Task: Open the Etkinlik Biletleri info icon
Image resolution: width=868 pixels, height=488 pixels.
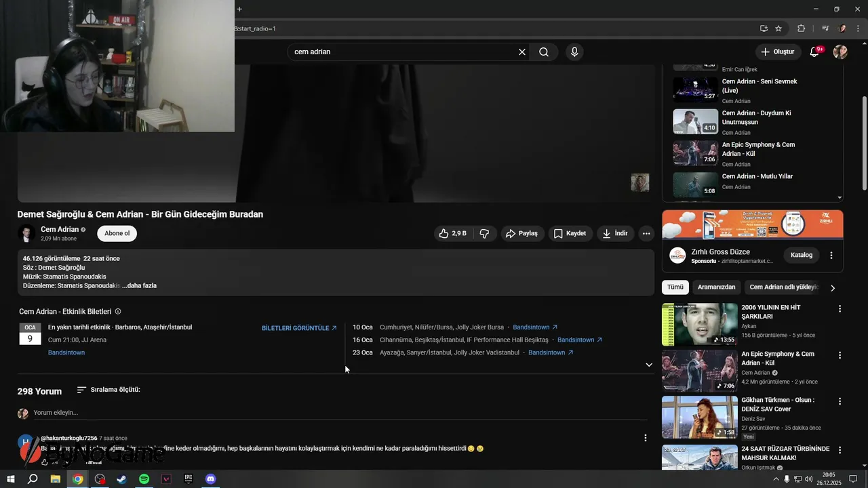Action: click(x=118, y=312)
